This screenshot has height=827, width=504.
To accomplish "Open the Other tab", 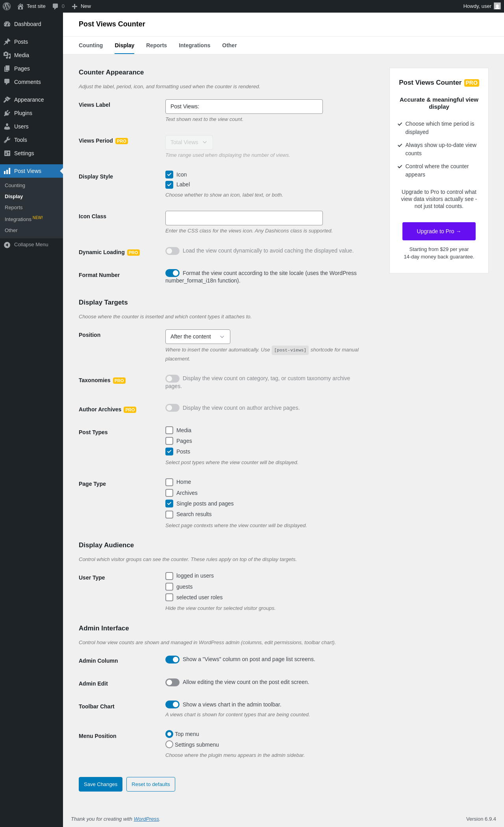I will pyautogui.click(x=230, y=45).
